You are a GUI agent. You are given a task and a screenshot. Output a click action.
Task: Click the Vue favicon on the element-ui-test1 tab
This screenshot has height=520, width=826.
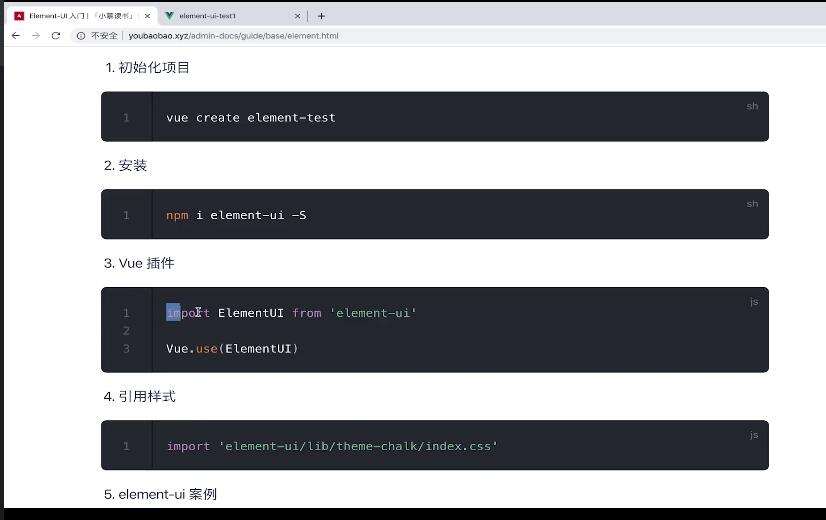(x=169, y=16)
